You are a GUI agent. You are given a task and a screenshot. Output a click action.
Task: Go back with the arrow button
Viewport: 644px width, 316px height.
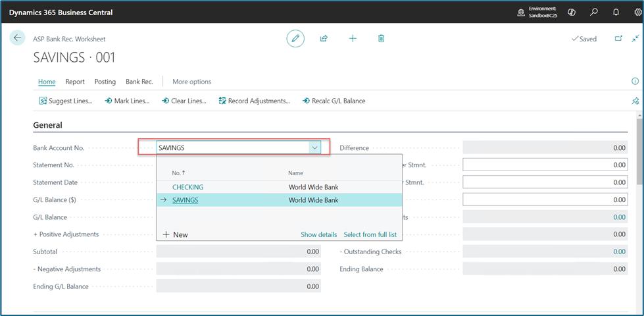[17, 38]
